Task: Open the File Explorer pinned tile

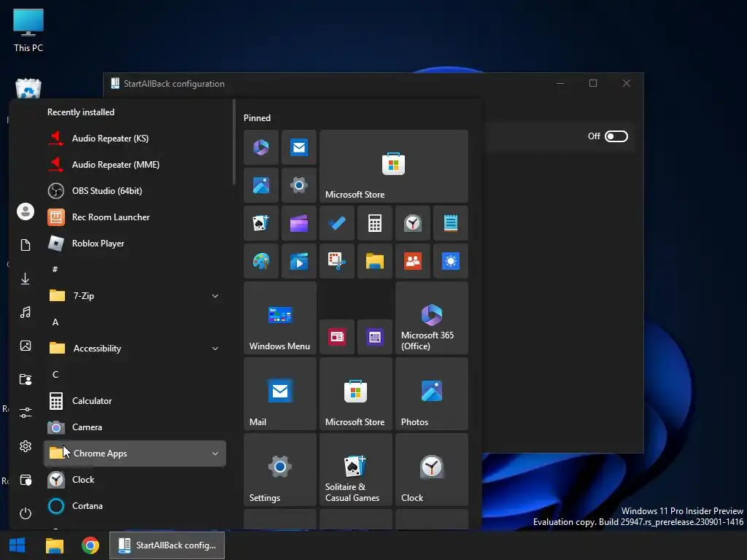Action: [375, 261]
